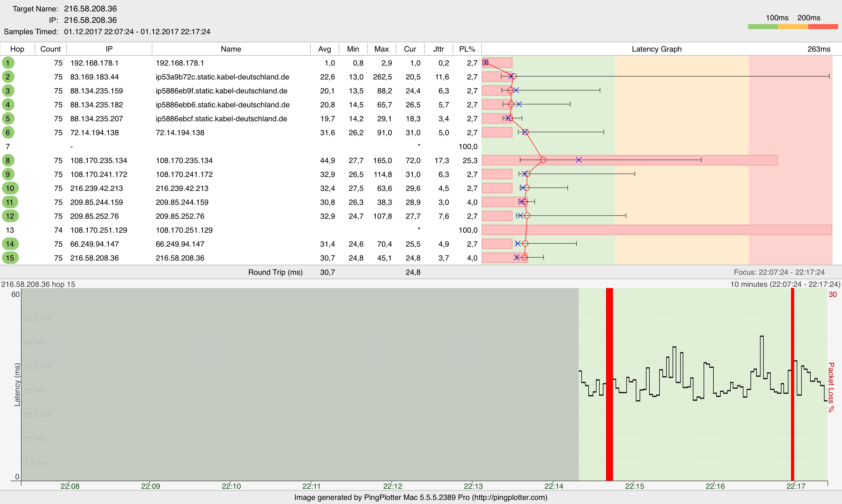Viewport: 842px width, 504px height.
Task: Sort by the Avg column header
Action: (x=324, y=49)
